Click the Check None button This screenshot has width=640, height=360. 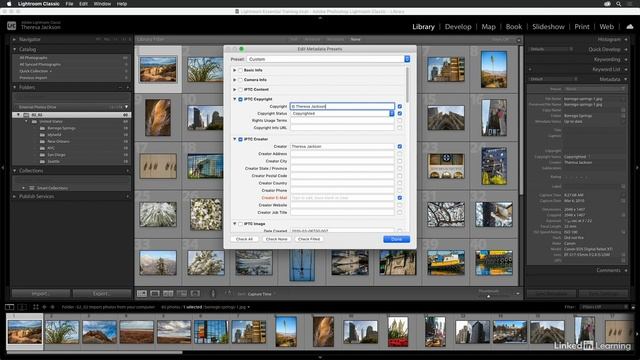[276, 239]
